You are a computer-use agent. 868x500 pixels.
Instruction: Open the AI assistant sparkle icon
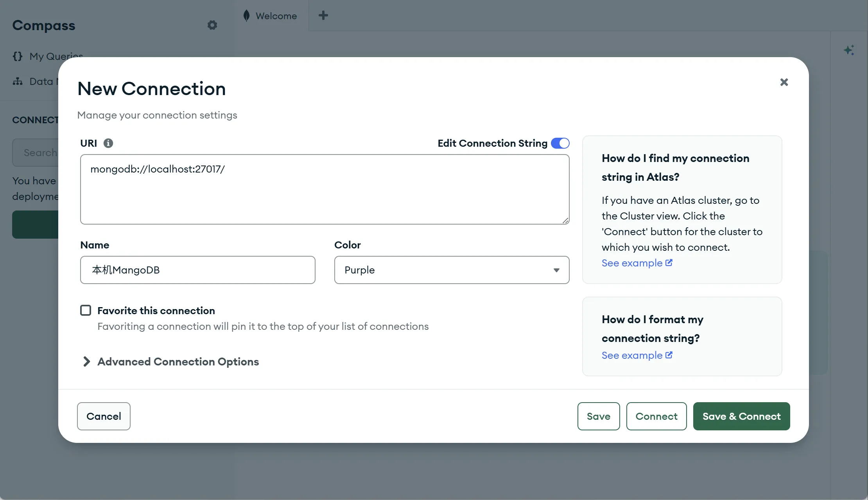848,50
